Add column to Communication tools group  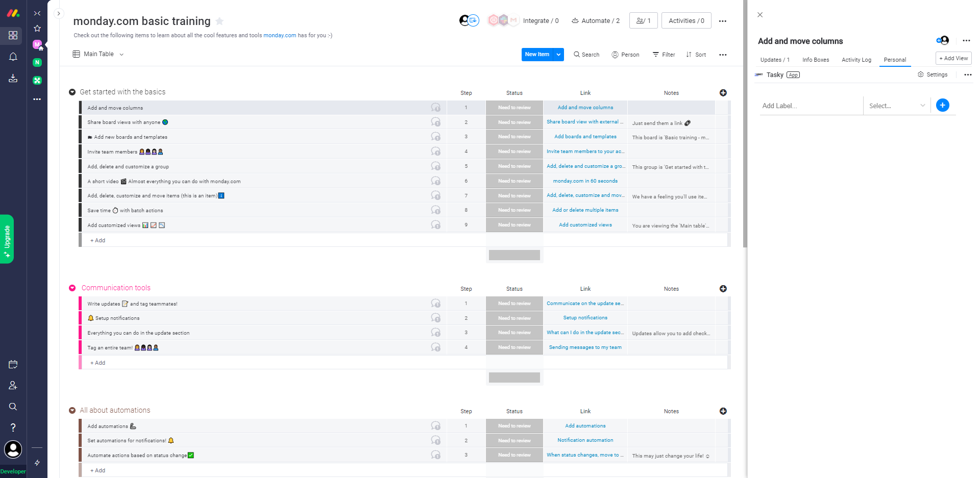click(x=723, y=289)
